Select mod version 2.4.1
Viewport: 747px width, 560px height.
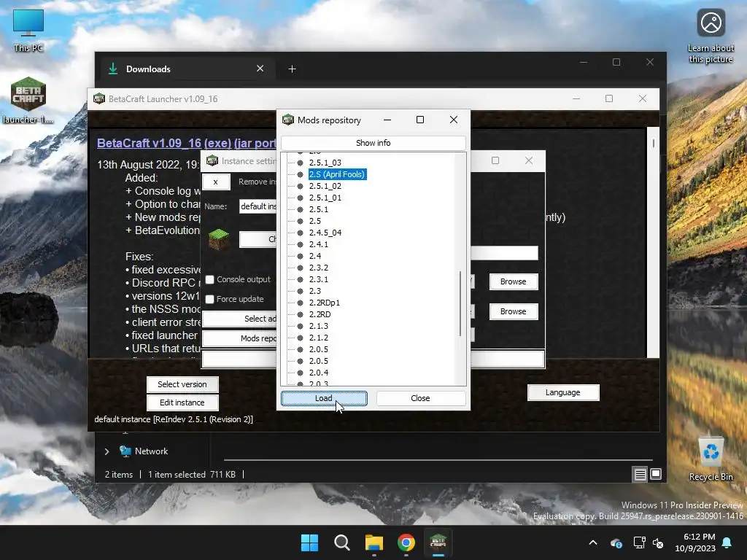(x=318, y=244)
